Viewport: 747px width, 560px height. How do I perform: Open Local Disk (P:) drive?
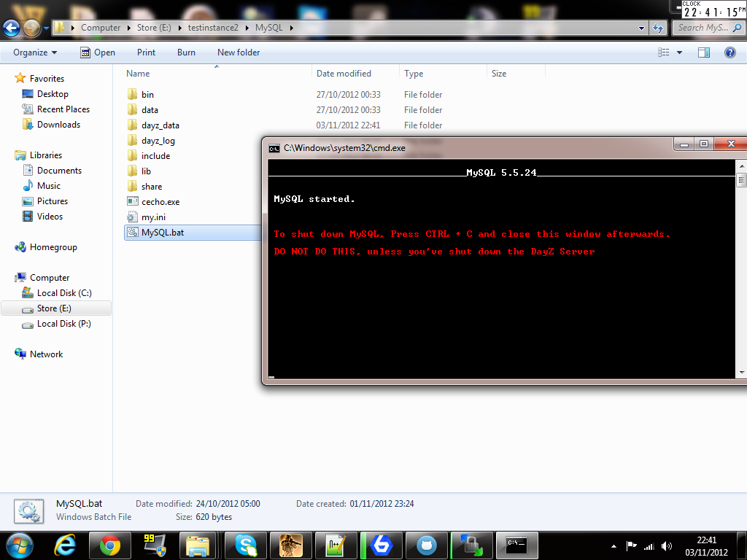[x=64, y=323]
